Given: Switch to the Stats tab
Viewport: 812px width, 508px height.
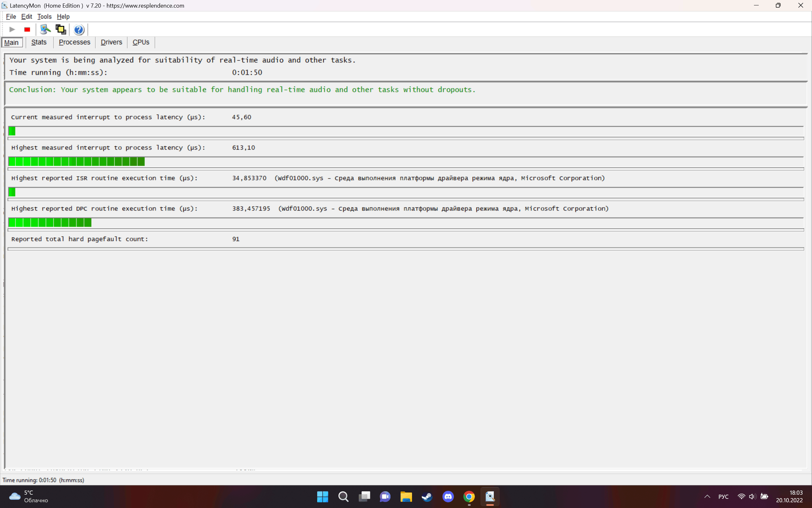Looking at the screenshot, I should (39, 42).
